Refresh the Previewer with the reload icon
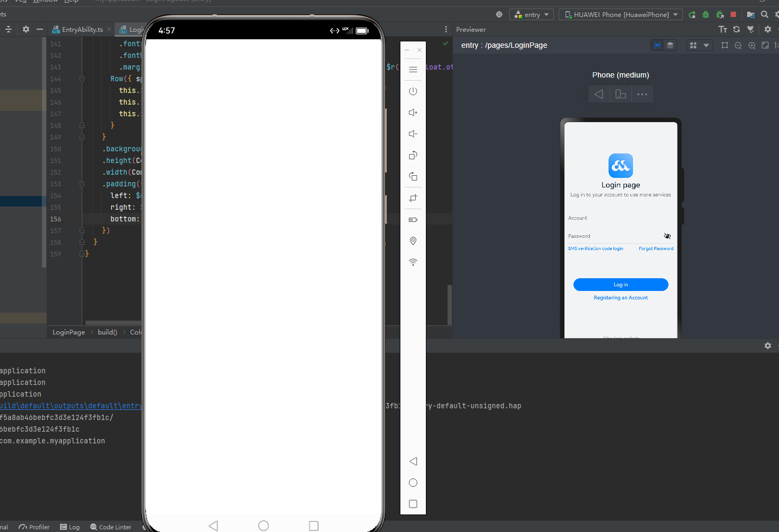779x532 pixels. (x=737, y=30)
